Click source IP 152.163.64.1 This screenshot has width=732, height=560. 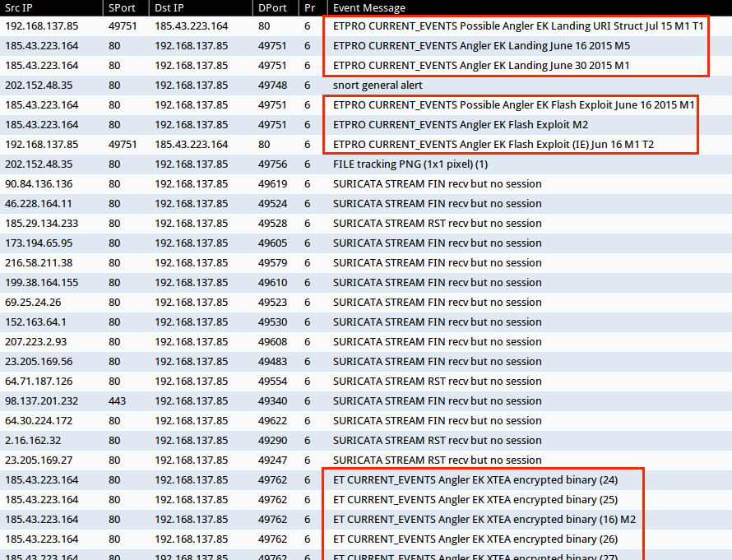(35, 322)
